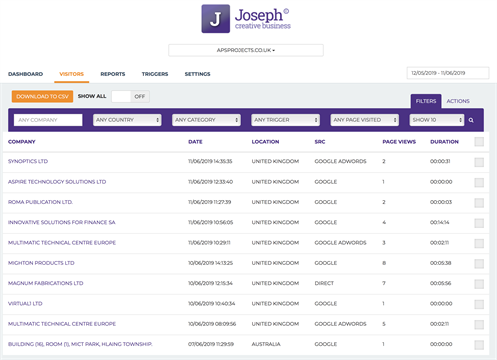Check the box for Synoptics Ltd row
This screenshot has width=497, height=360.
(479, 162)
